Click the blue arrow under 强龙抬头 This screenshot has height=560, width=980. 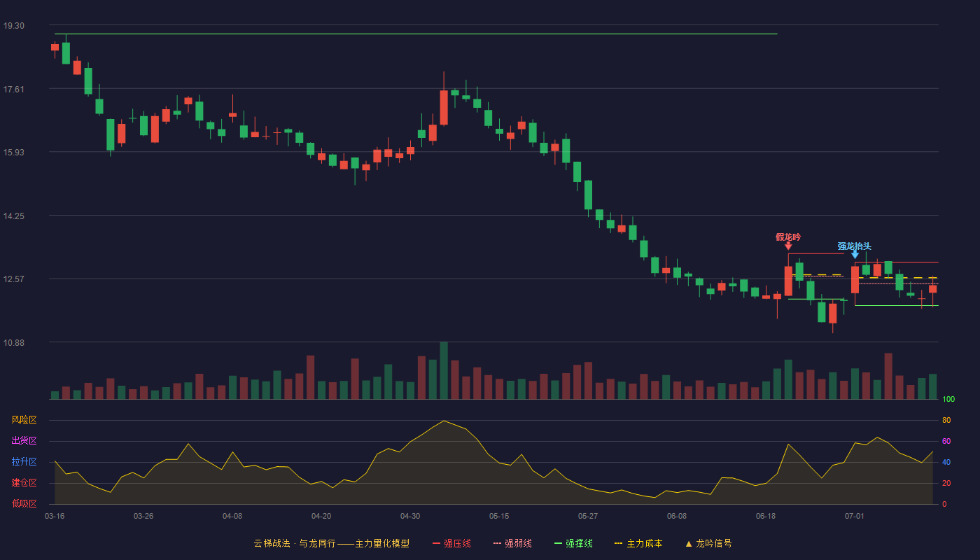[855, 254]
